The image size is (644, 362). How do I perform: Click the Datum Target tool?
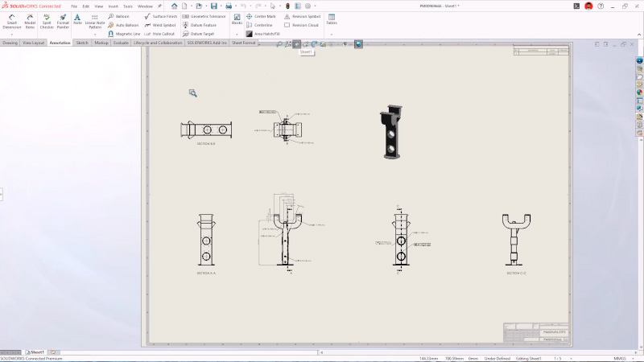pyautogui.click(x=199, y=34)
